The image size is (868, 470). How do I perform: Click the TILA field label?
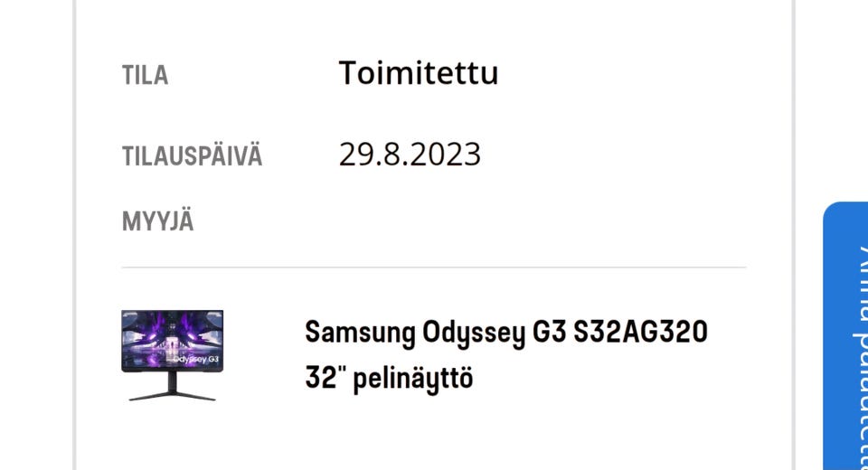coord(145,75)
